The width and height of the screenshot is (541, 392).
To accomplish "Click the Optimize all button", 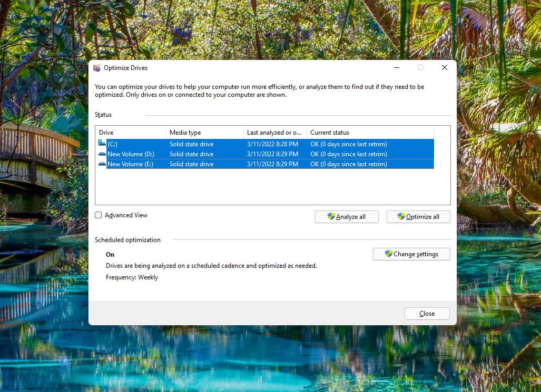I will tap(418, 216).
